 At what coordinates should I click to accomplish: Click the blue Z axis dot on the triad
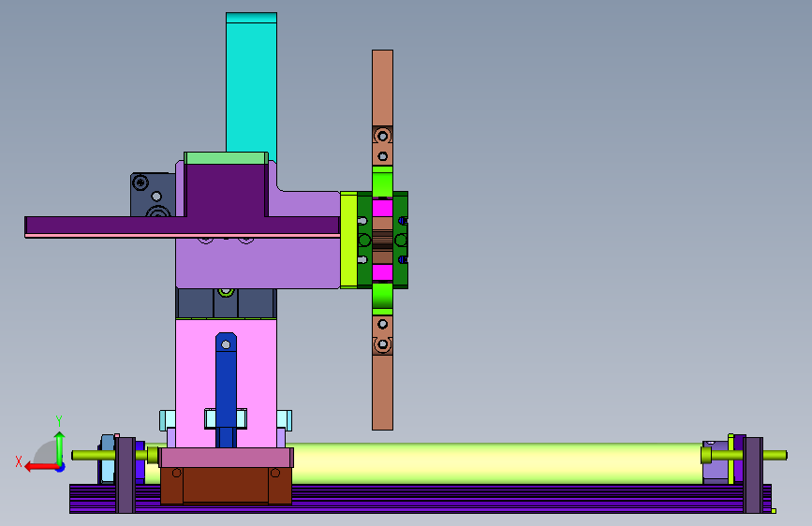[x=61, y=467]
